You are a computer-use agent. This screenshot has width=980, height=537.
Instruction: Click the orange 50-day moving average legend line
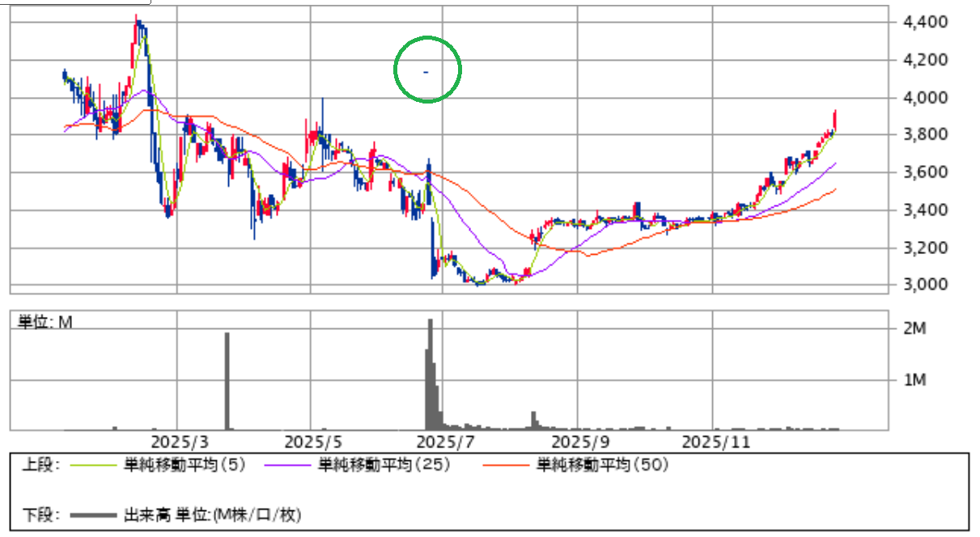(507, 465)
